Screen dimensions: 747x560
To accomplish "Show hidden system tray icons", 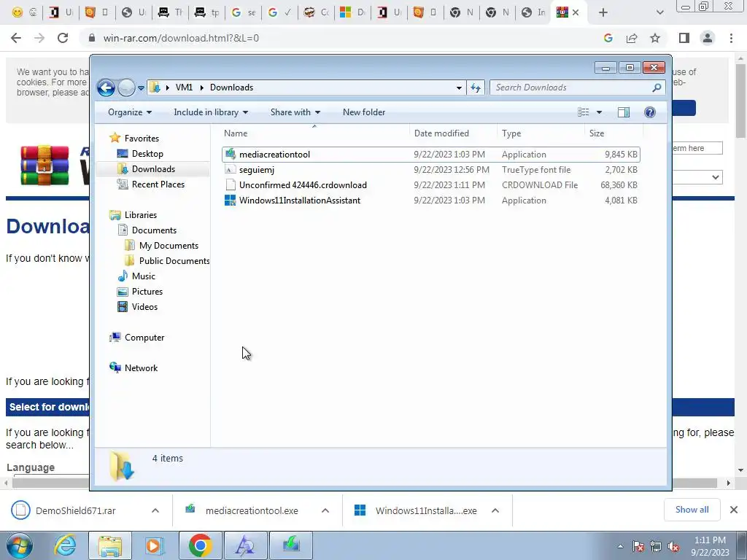I will click(x=620, y=546).
